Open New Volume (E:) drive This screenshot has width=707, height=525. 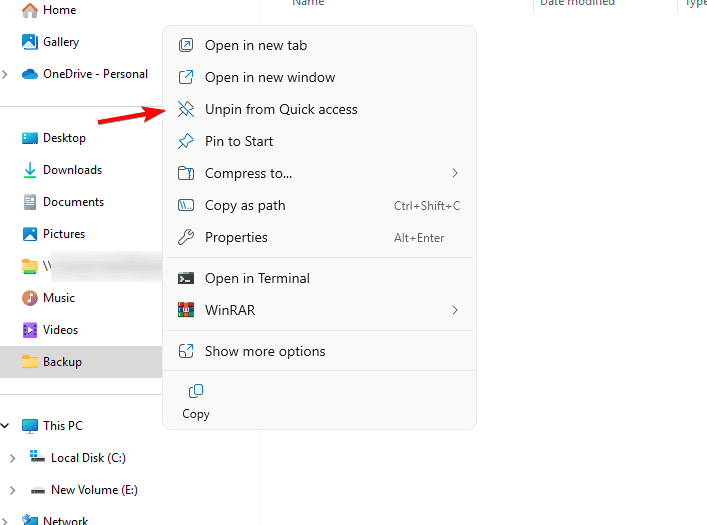pos(94,490)
